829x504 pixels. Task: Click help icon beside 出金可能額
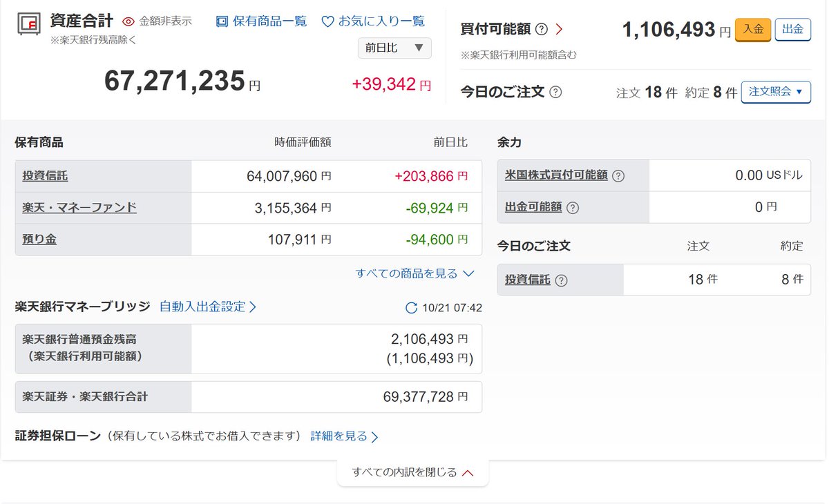[573, 208]
